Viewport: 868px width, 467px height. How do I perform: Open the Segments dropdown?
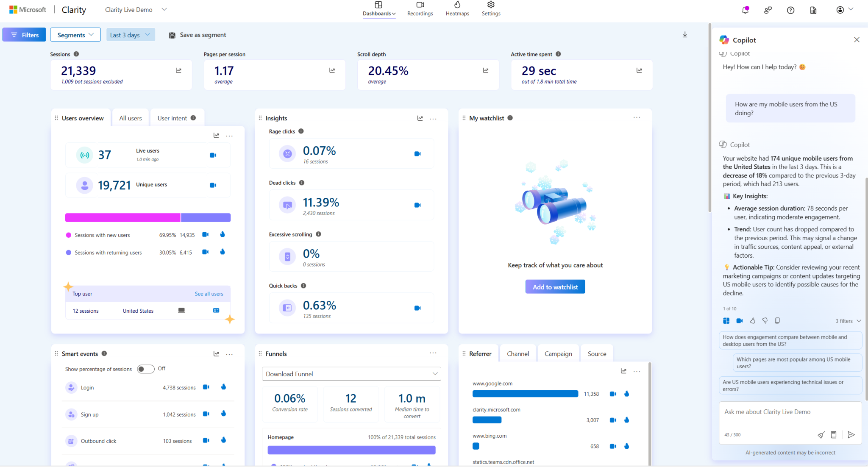coord(75,35)
